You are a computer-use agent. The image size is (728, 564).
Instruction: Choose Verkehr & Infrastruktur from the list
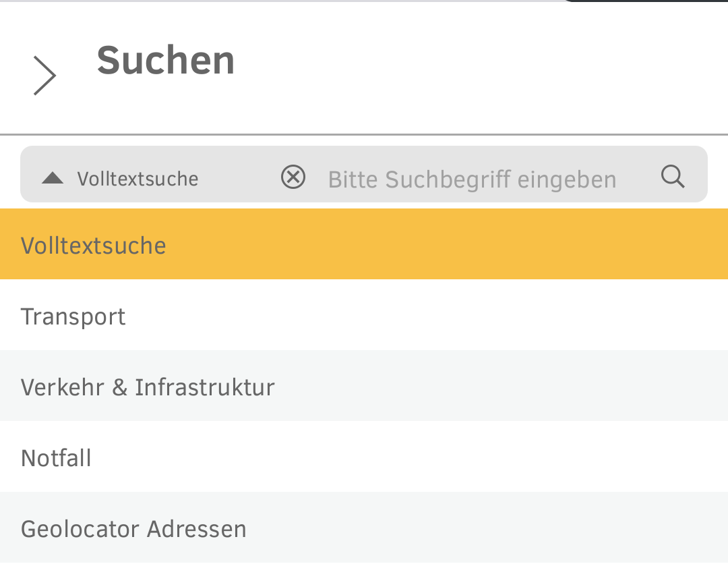pos(148,386)
